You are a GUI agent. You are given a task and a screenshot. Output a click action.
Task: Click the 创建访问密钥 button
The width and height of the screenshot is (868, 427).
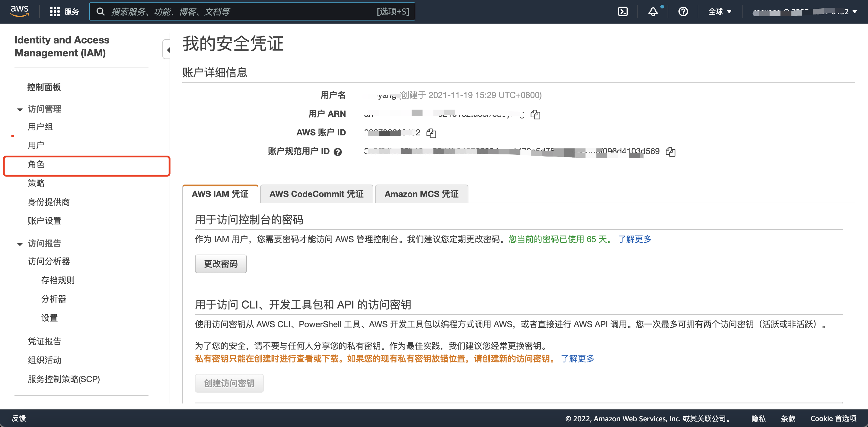(x=229, y=383)
